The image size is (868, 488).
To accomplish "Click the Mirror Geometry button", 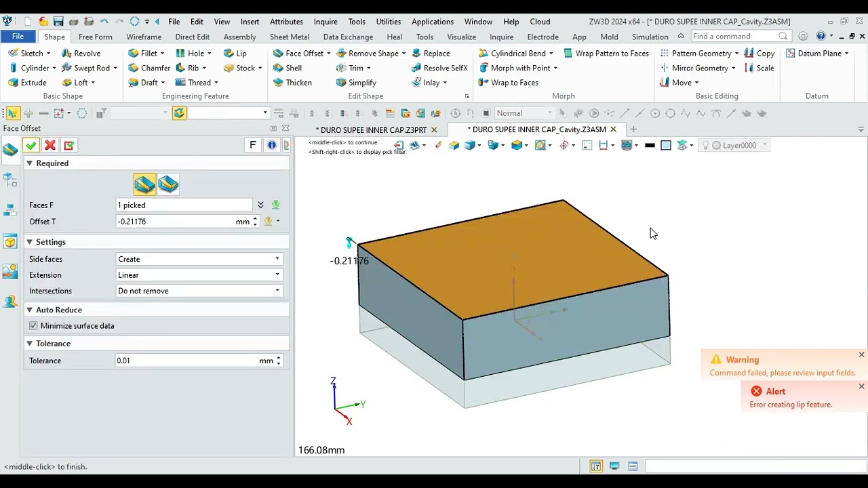I will pos(694,68).
